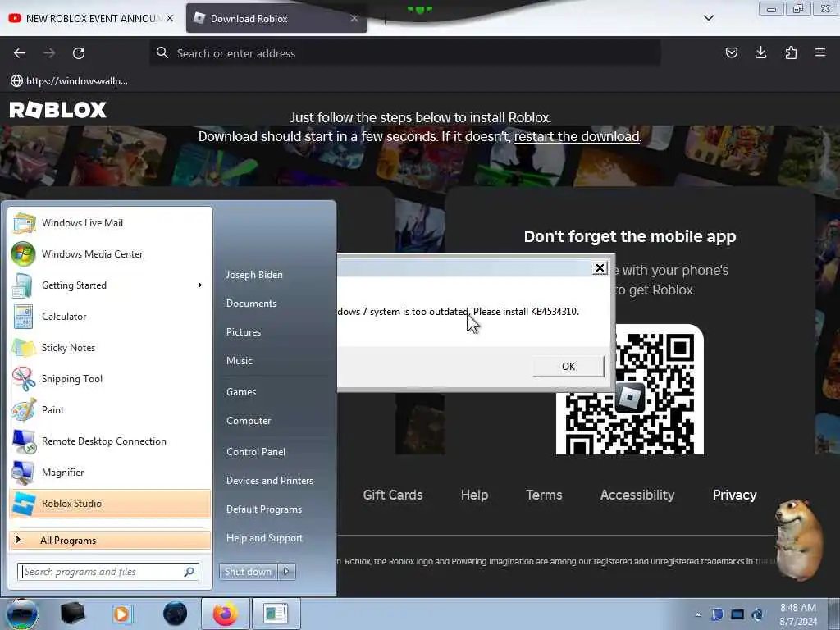Screen dimensions: 840x630
Task: Click the Roblox logo
Action: (58, 110)
